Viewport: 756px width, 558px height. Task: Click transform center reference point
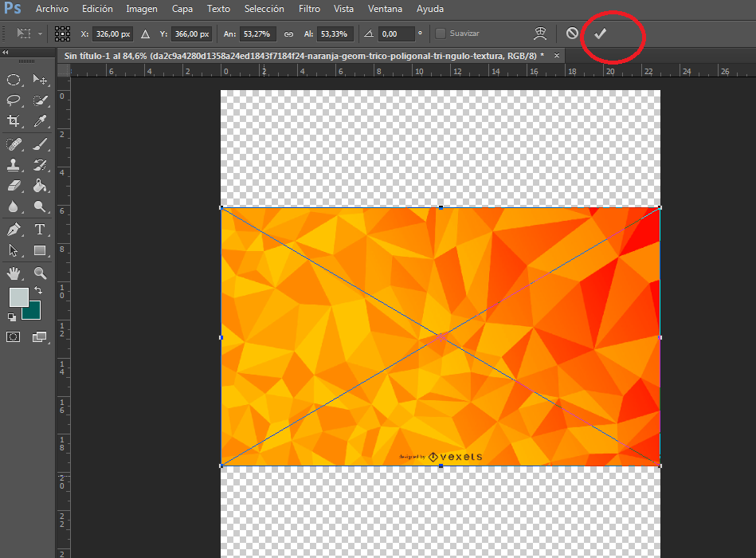tap(441, 336)
